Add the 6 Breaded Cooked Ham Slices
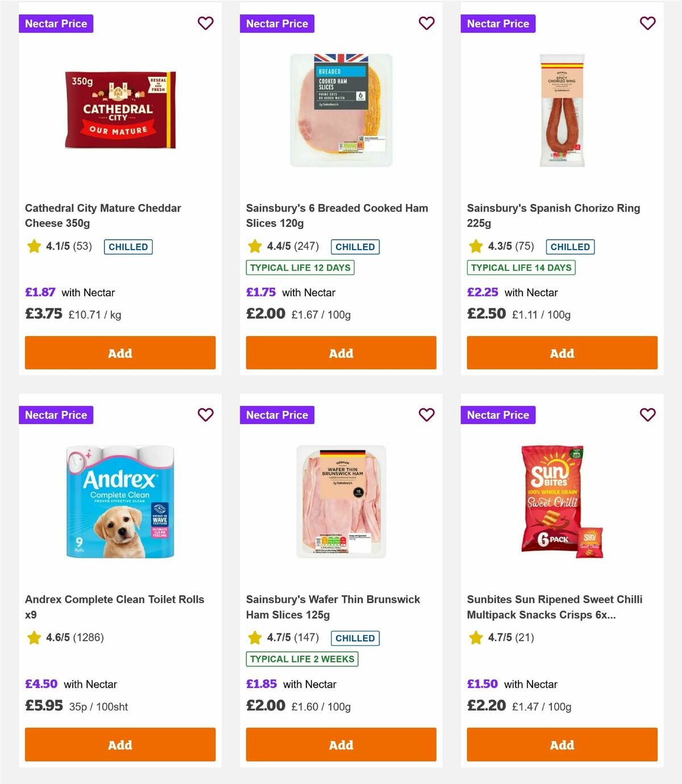The image size is (682, 784). [x=340, y=352]
